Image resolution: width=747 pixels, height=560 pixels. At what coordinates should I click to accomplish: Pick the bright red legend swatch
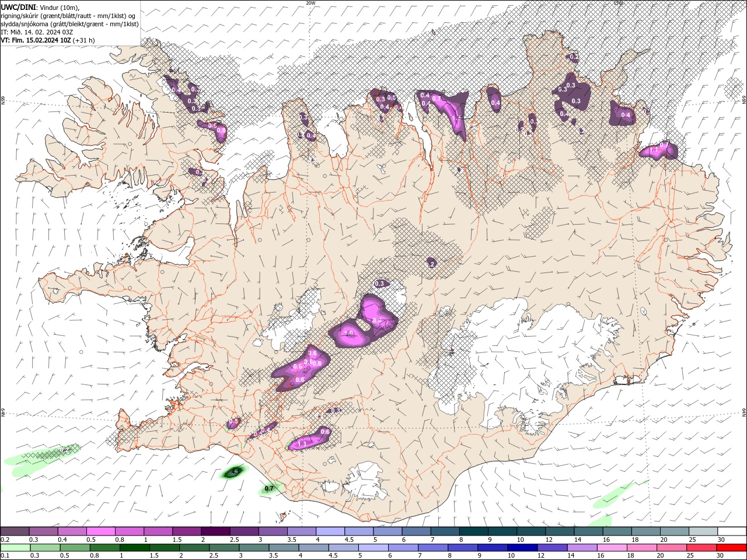point(732,548)
